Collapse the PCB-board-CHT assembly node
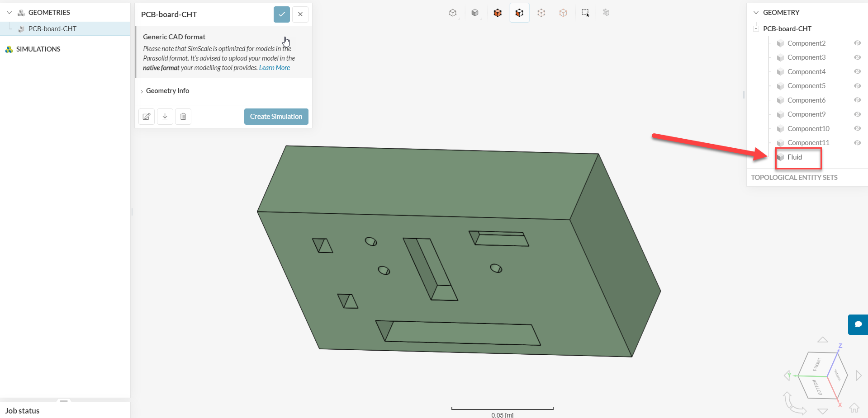Screen dimensions: 868x418 coord(756,28)
